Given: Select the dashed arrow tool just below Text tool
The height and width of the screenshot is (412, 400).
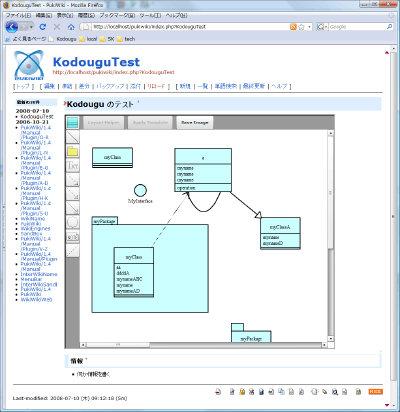Looking at the screenshot, I should [72, 180].
